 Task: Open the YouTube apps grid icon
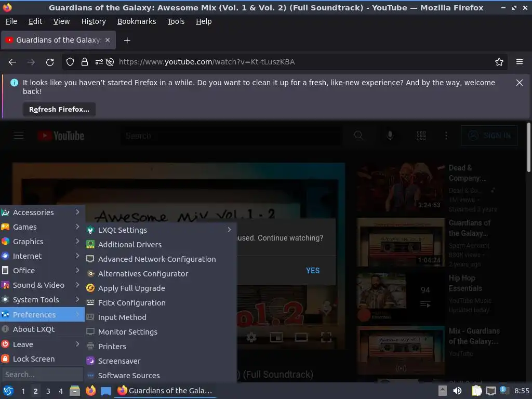pos(421,136)
